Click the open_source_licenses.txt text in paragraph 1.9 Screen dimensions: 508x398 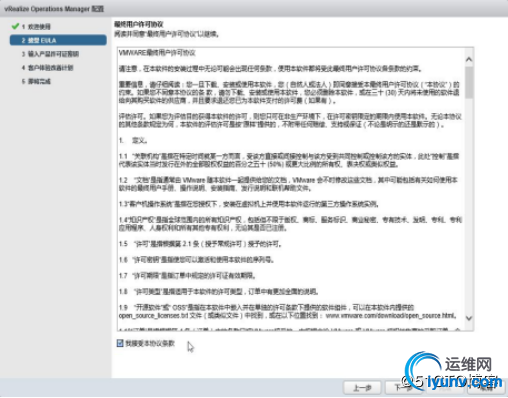(x=153, y=315)
